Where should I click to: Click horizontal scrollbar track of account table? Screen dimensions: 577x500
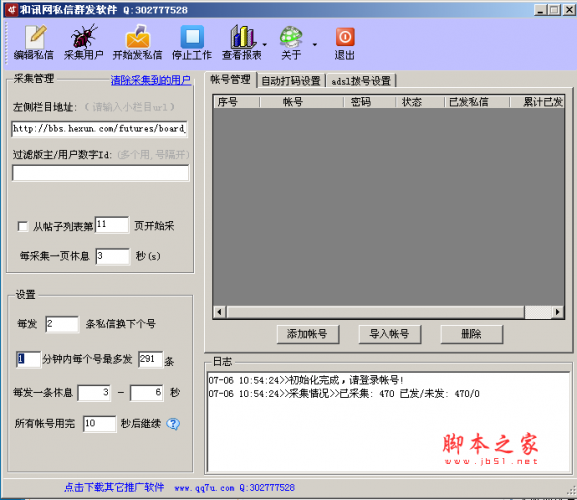538,312
